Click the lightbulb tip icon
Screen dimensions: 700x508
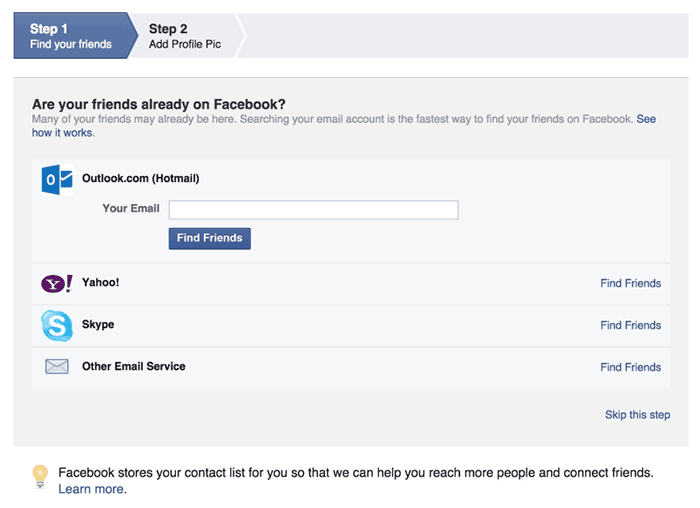coord(39,476)
